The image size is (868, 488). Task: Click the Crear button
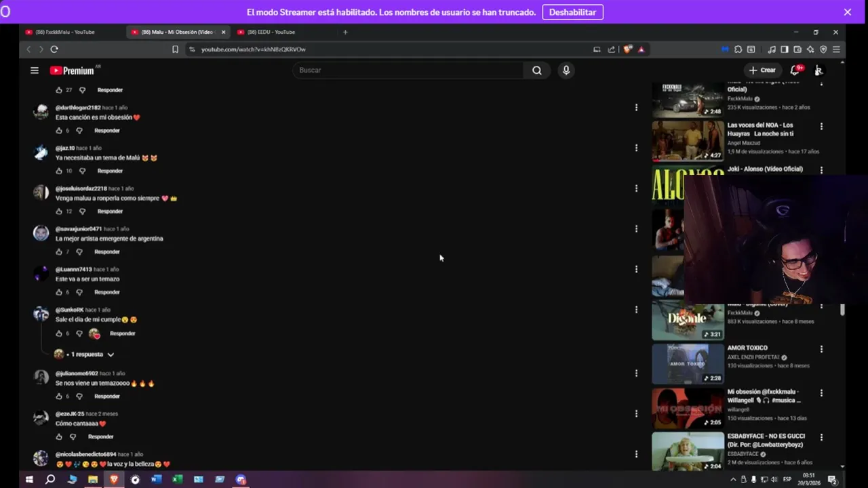[762, 70]
